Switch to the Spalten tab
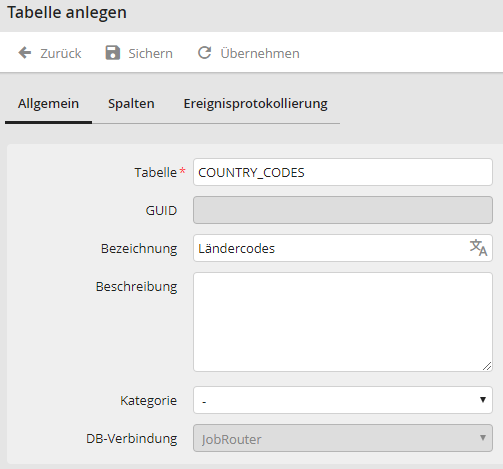Screen dimensions: 503x469 click(x=131, y=104)
